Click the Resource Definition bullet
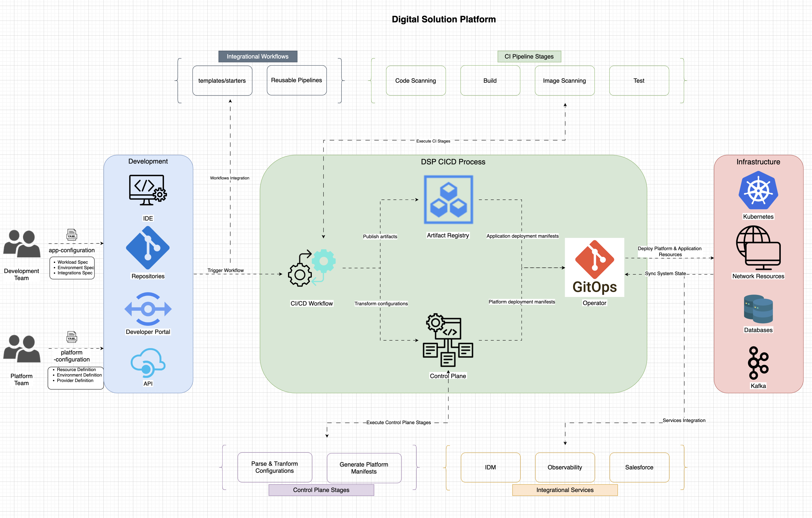Viewport: 812px width, 518px height. click(76, 370)
